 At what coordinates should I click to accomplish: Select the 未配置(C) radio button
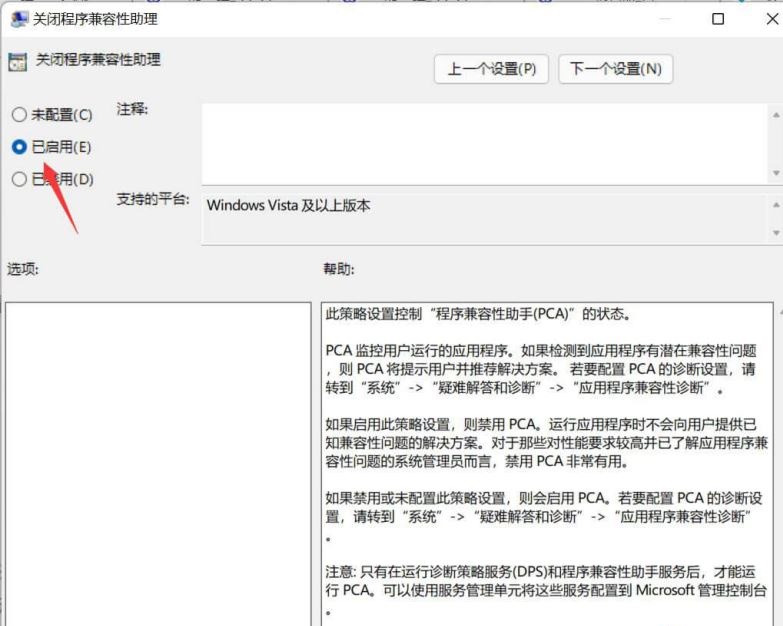[x=19, y=115]
